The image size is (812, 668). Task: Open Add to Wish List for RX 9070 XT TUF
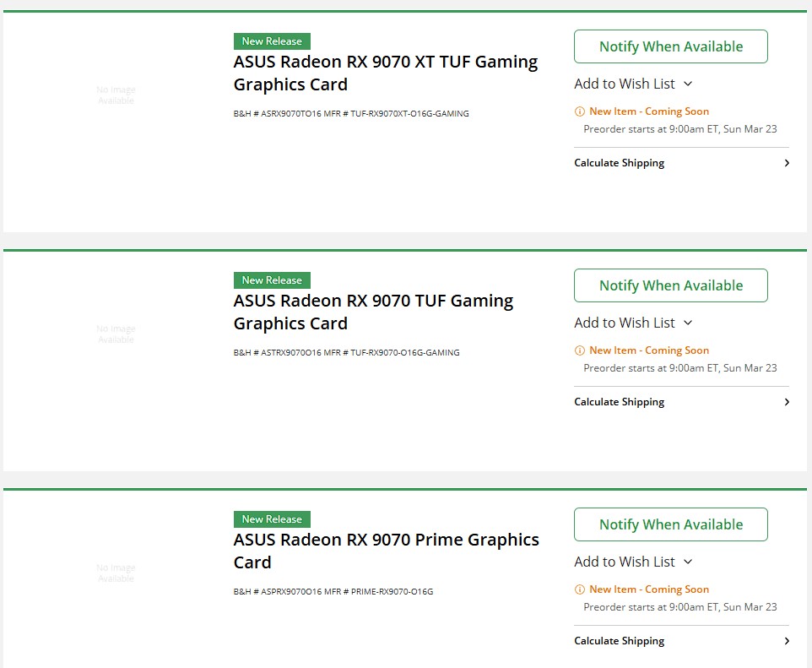click(633, 84)
